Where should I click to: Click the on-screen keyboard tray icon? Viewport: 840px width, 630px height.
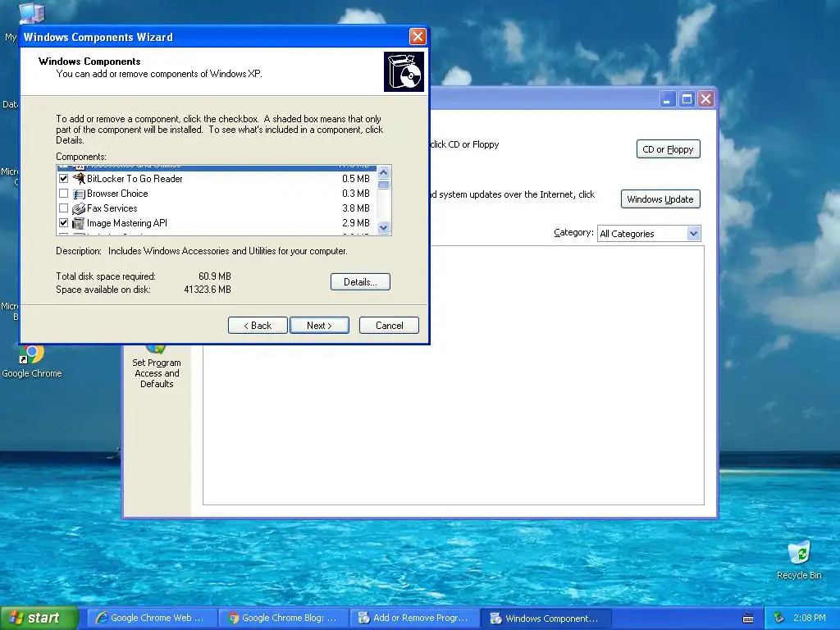748,619
